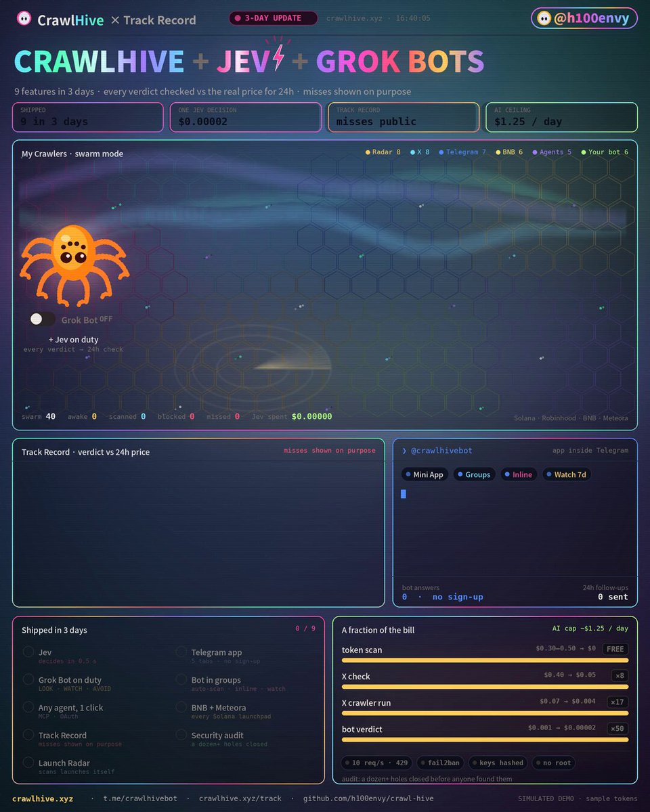Check the Any agent, 1 click item
The height and width of the screenshot is (812, 650).
pos(28,707)
